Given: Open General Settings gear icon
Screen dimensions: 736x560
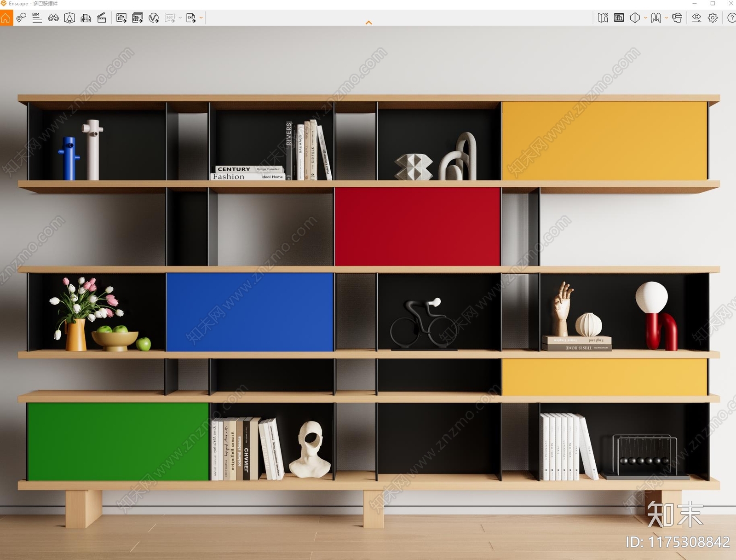Looking at the screenshot, I should (x=713, y=18).
